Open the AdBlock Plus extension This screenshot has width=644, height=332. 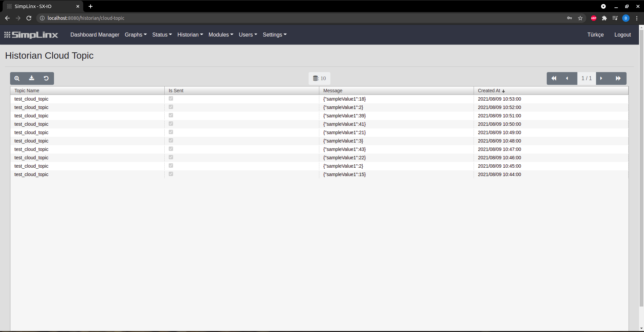point(594,18)
